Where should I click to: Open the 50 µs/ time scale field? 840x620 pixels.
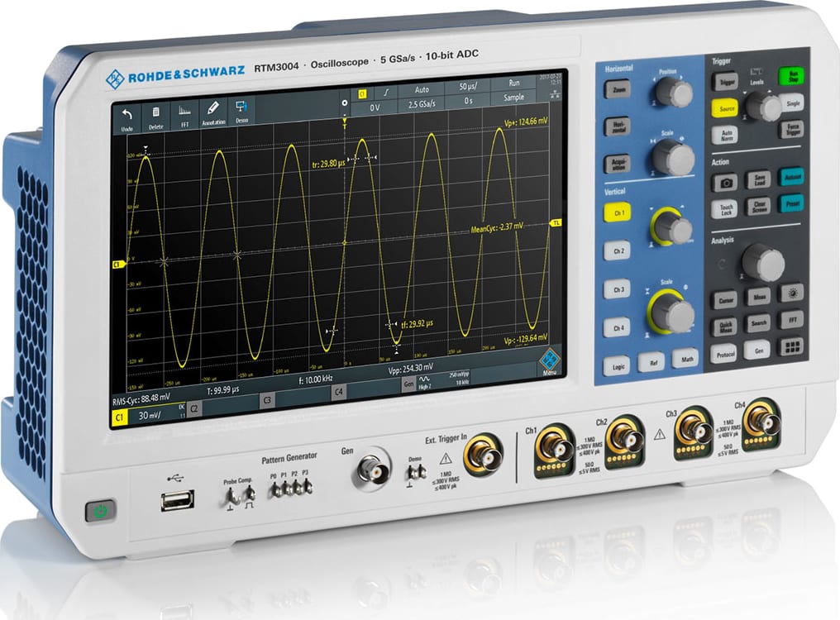click(x=468, y=87)
